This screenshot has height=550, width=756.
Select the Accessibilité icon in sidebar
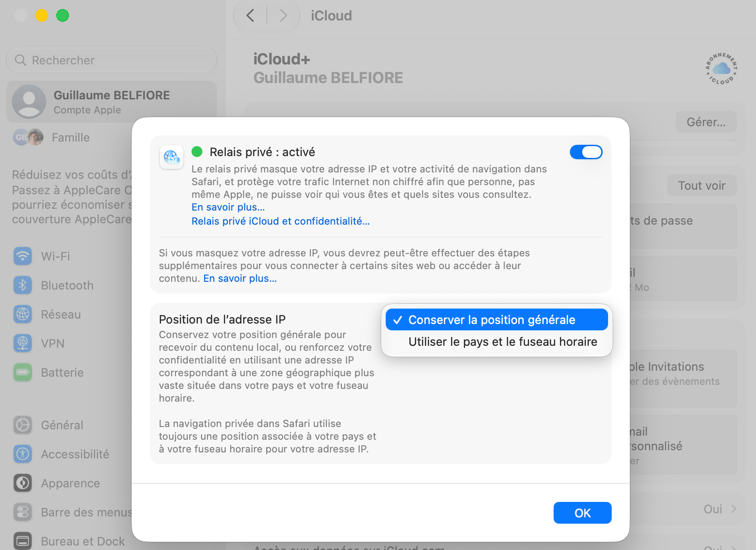tap(23, 454)
